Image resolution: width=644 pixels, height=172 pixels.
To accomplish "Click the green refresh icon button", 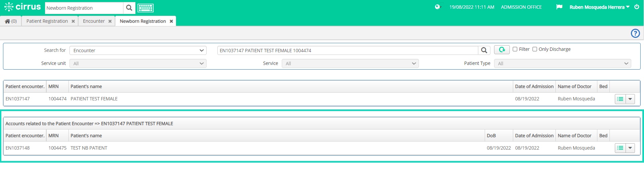I will click(502, 50).
